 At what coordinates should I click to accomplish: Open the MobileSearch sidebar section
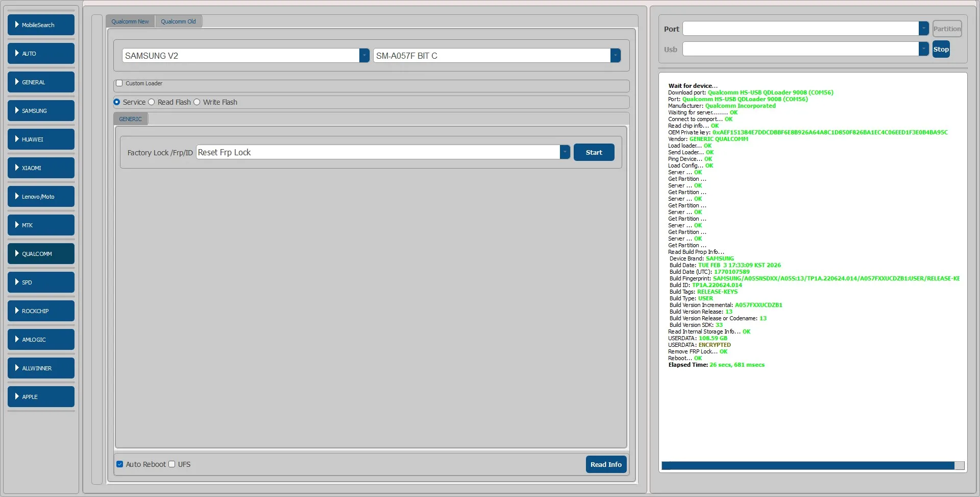point(41,25)
